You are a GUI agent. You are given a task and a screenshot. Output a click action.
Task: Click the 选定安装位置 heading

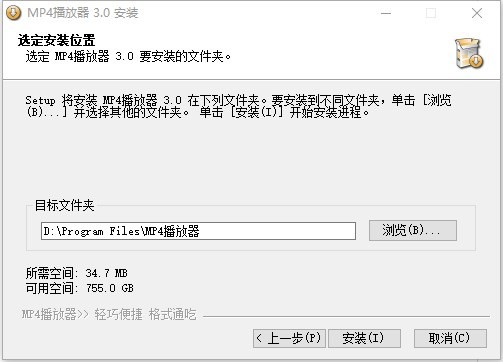[x=56, y=40]
